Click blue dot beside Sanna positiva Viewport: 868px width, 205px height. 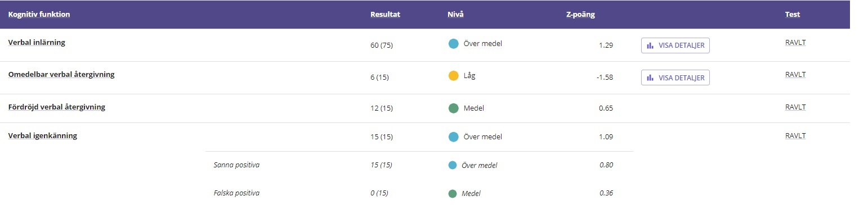point(452,165)
